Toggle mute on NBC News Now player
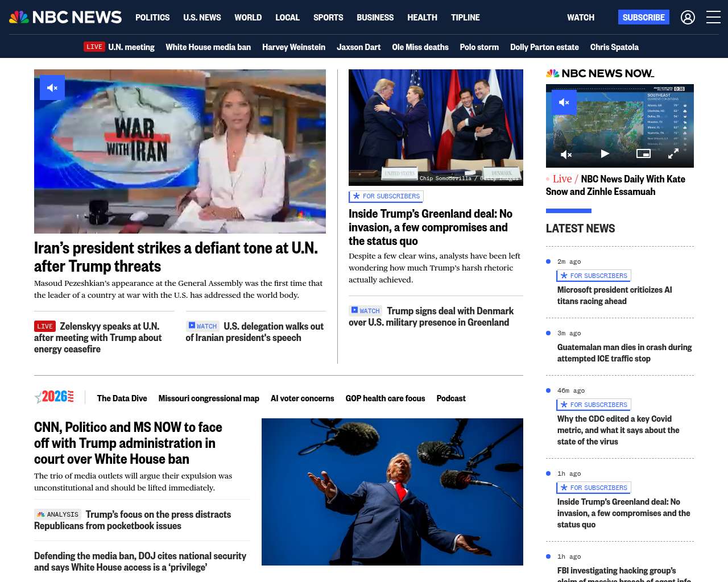Screen dimensions: 728x582 [x=564, y=102]
